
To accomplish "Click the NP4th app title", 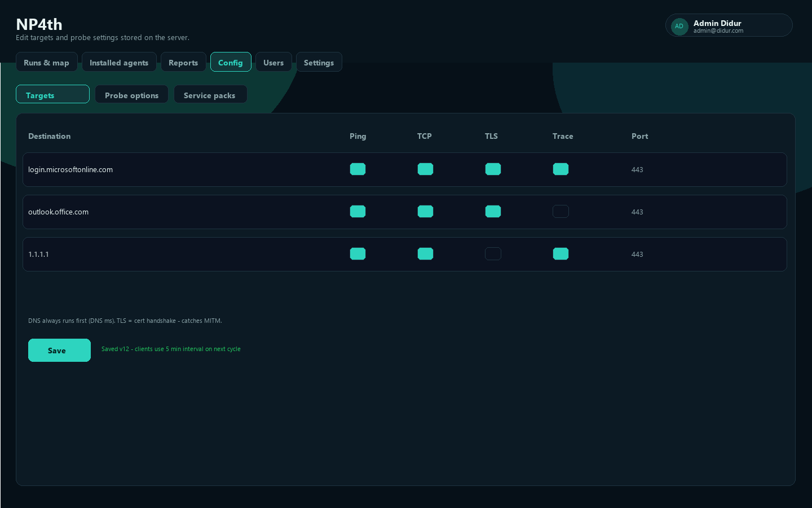I will (39, 24).
